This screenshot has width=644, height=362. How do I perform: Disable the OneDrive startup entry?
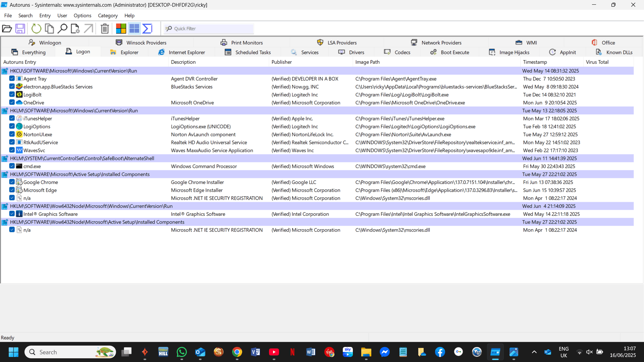coord(12,102)
